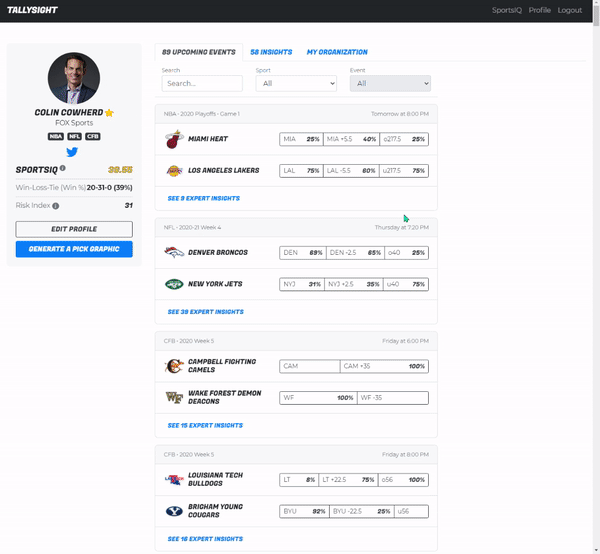Select the DEN -2.5 spread pick
The width and height of the screenshot is (600, 554).
(x=355, y=253)
